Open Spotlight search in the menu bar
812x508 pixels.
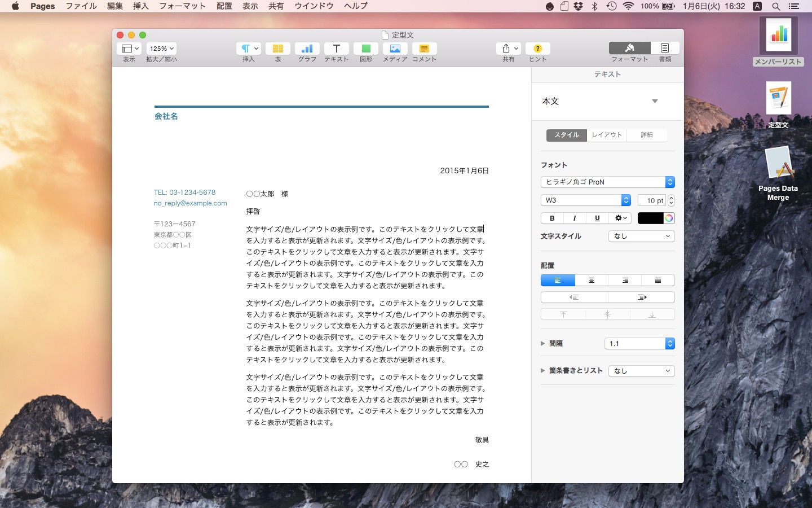pos(776,6)
